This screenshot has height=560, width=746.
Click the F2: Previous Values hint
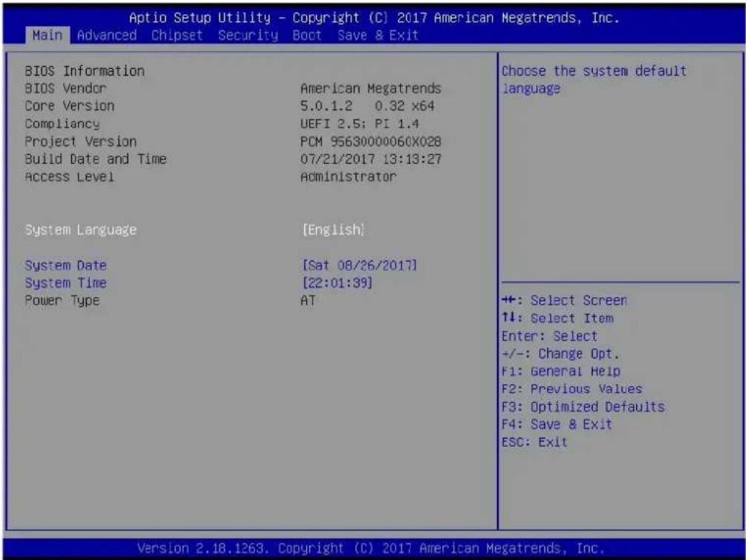tap(572, 389)
